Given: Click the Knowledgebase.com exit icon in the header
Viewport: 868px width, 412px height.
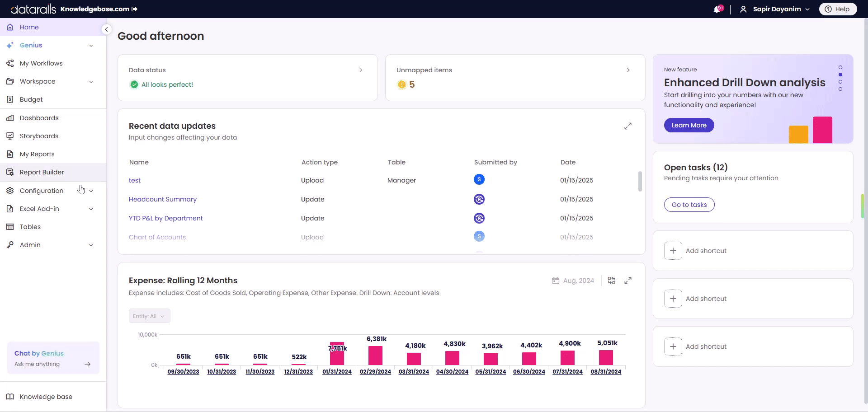Looking at the screenshot, I should (x=135, y=9).
